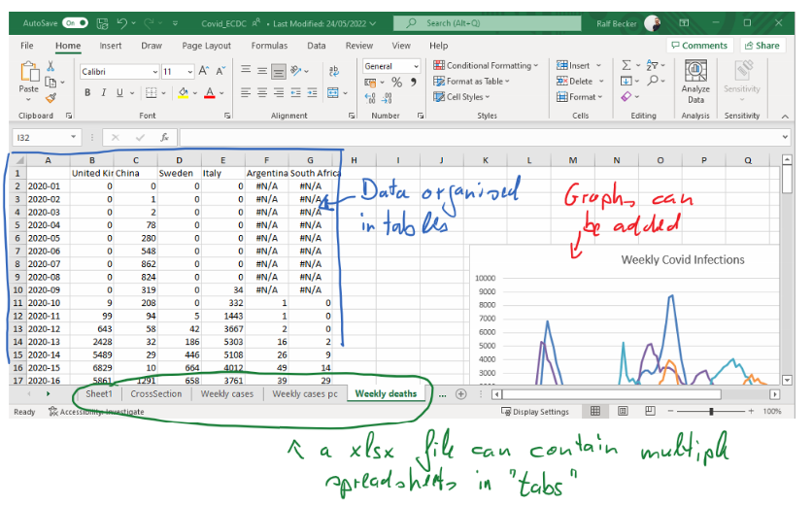Click the Cut scissors icon
812x505 pixels.
click(49, 66)
